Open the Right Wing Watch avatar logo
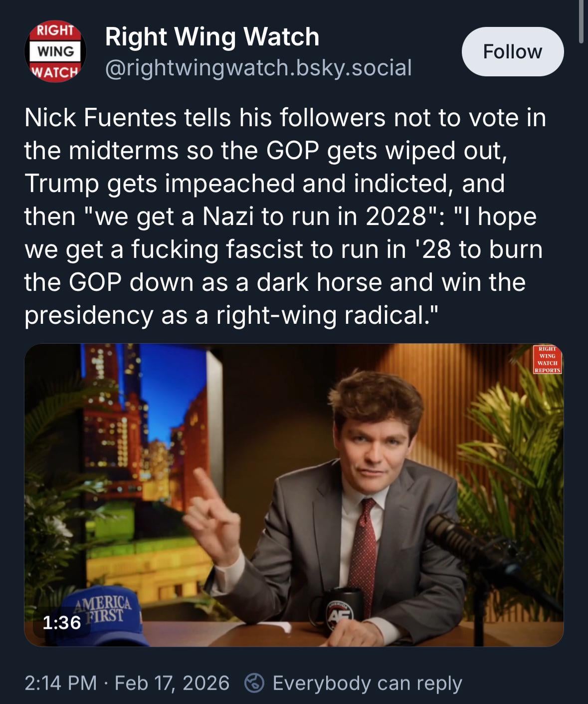Screen dimensions: 588x704 pos(55,52)
